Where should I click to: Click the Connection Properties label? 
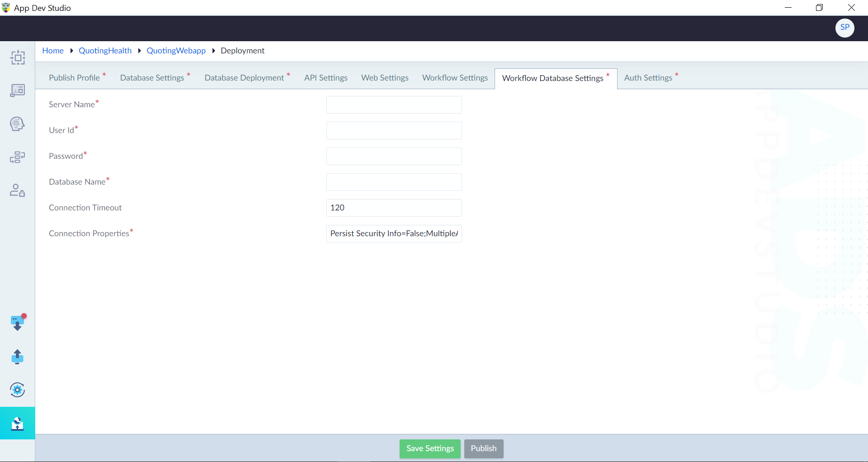(89, 233)
